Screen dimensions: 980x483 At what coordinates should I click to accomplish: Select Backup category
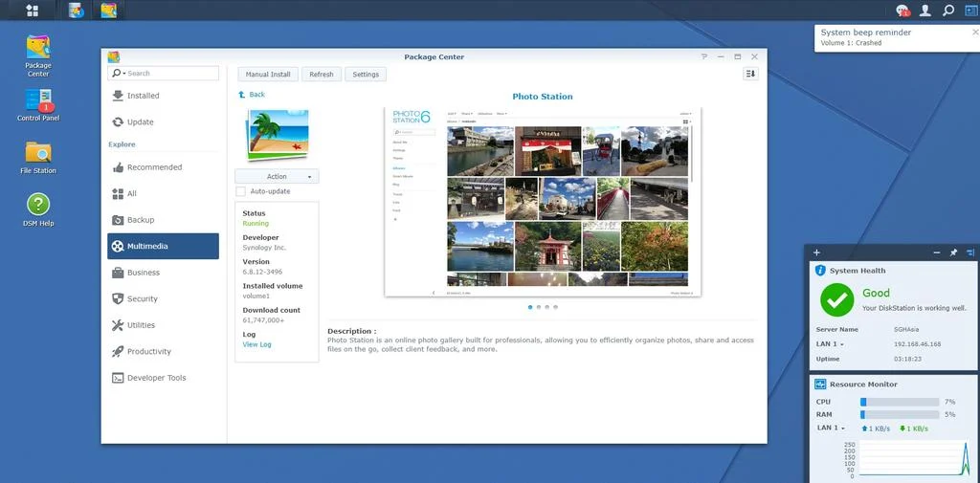coord(163,220)
